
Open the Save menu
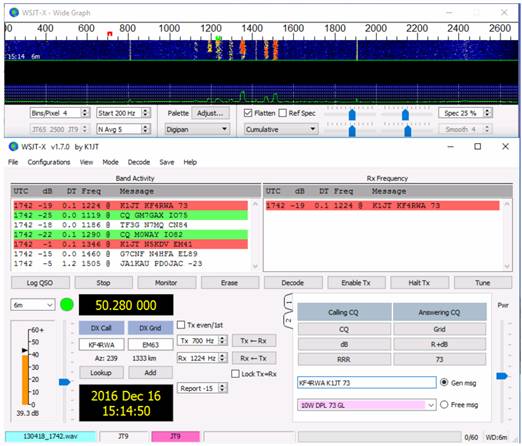point(167,162)
